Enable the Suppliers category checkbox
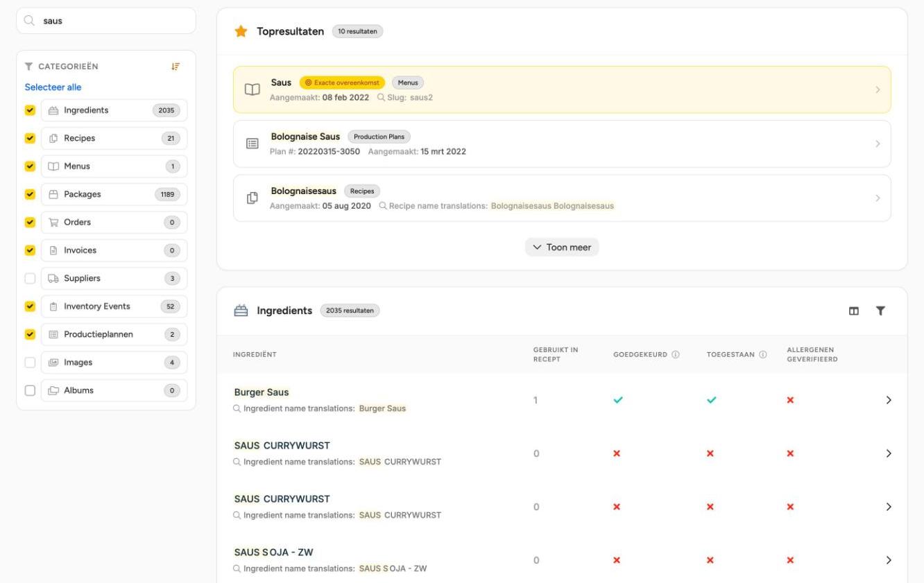The image size is (924, 583). (30, 278)
